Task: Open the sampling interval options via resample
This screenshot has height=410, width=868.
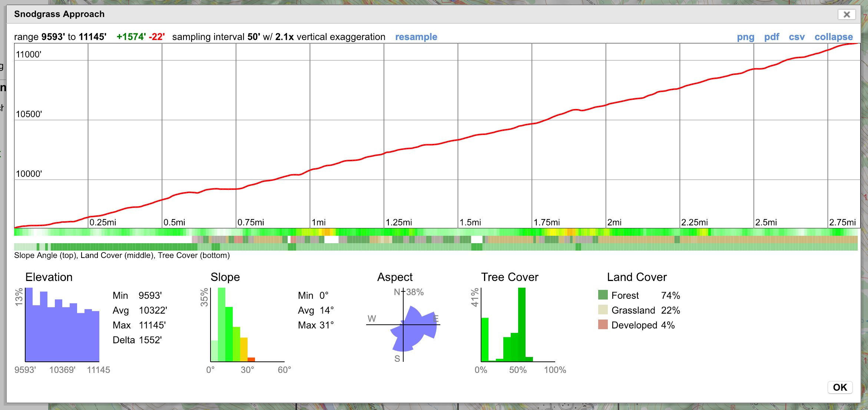Action: [416, 37]
